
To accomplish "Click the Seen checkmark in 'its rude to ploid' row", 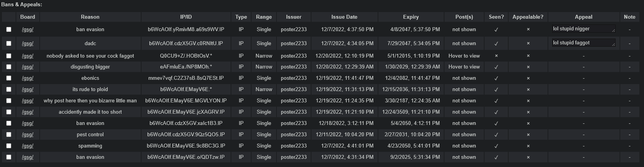I will (496, 90).
